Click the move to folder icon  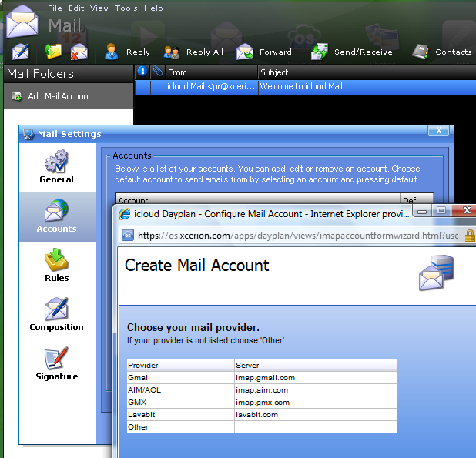tap(53, 52)
